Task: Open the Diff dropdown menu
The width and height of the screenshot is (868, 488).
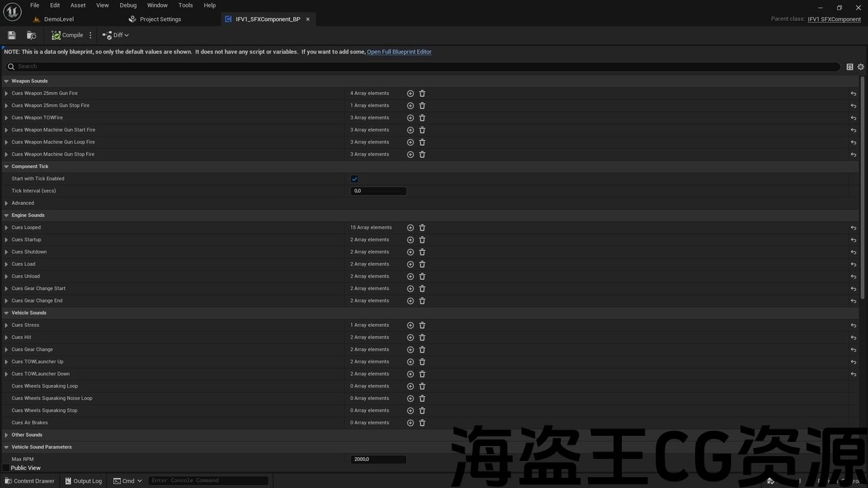Action: 116,35
